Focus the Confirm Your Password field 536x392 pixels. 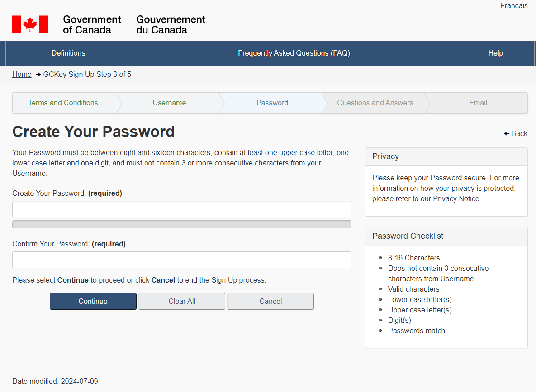tap(181, 260)
